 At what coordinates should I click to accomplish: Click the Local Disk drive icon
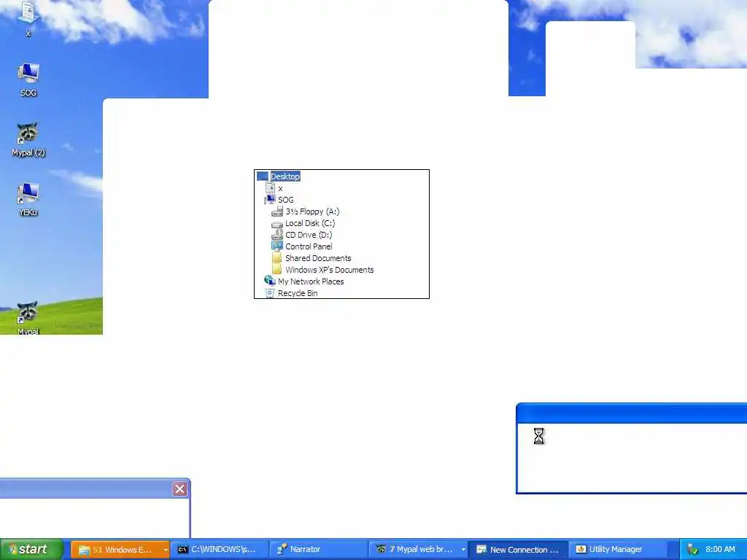277,223
